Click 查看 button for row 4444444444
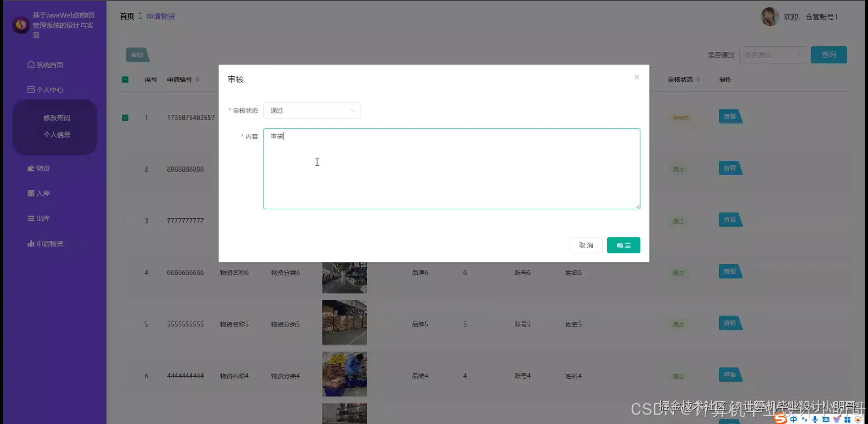Image resolution: width=868 pixels, height=424 pixels. [x=730, y=375]
